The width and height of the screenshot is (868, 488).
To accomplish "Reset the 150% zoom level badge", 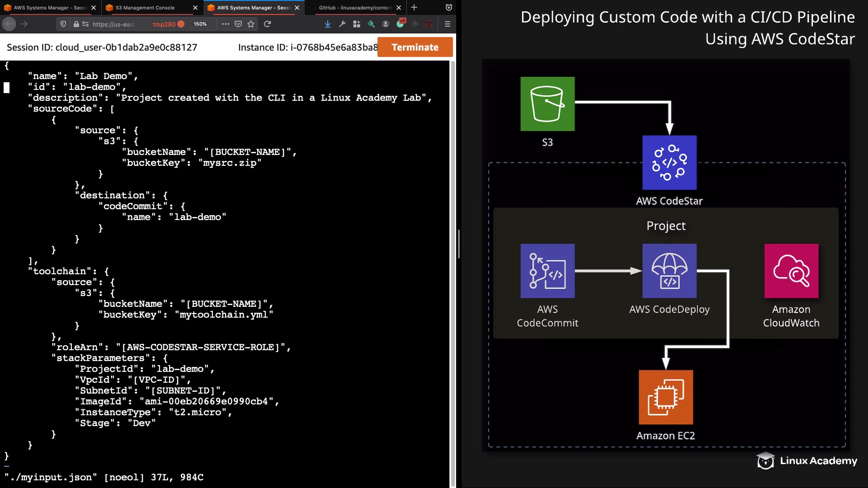I will [200, 24].
